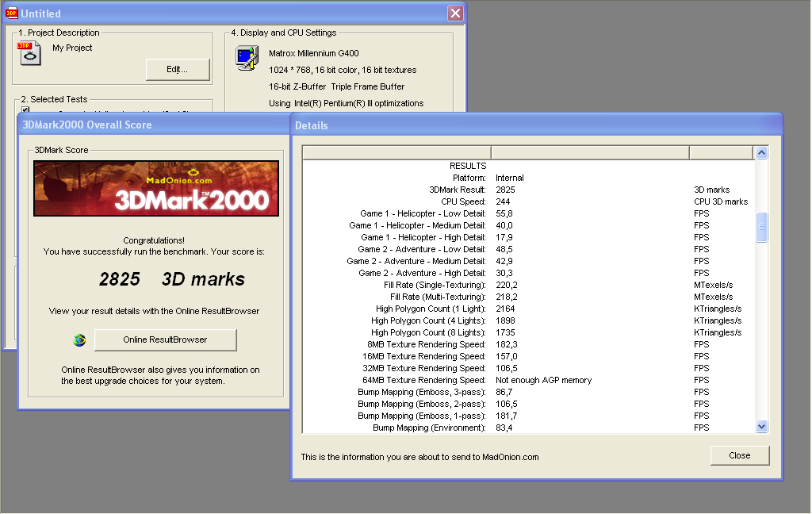The width and height of the screenshot is (812, 514).
Task: Click the 3DMark2000 Overall Score title bar
Action: (154, 125)
